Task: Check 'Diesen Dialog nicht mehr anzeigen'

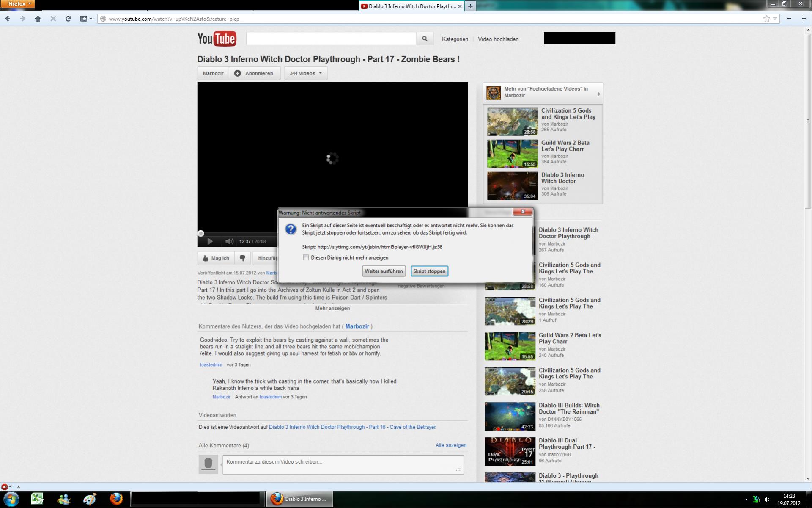Action: 306,257
